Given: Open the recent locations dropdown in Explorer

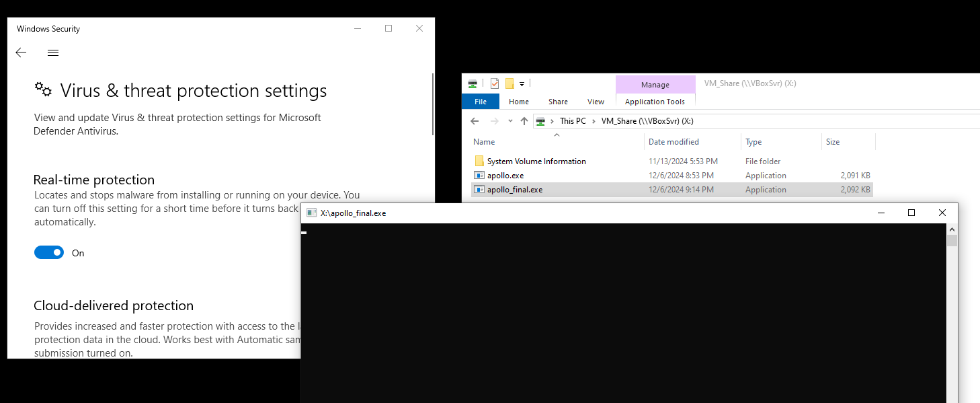Looking at the screenshot, I should pyautogui.click(x=510, y=121).
